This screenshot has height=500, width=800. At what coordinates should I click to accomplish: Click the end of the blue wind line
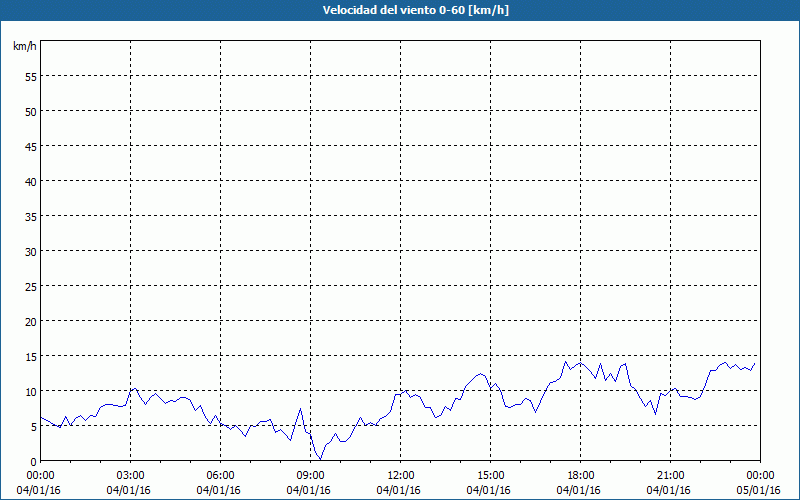755,364
